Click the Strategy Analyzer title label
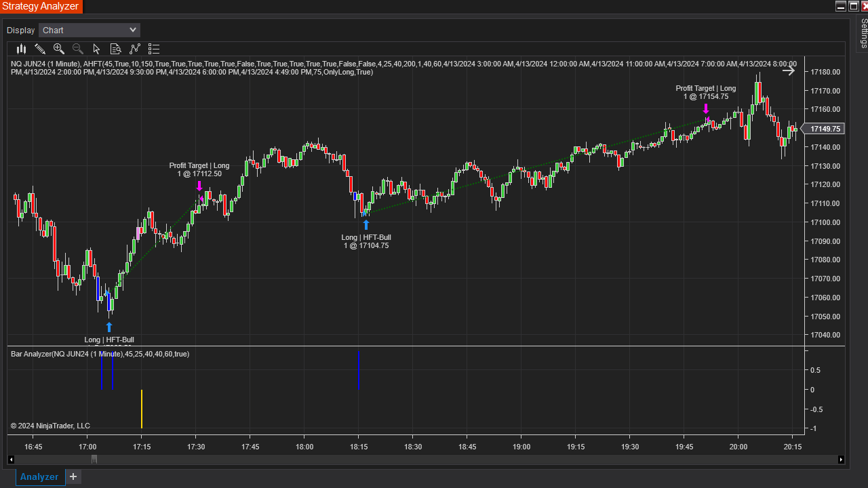This screenshot has width=868, height=488. click(x=41, y=6)
